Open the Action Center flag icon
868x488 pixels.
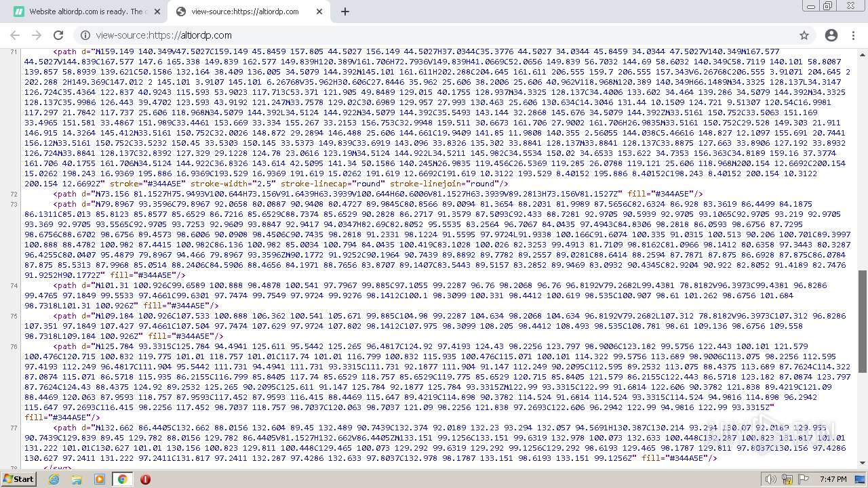click(x=804, y=479)
